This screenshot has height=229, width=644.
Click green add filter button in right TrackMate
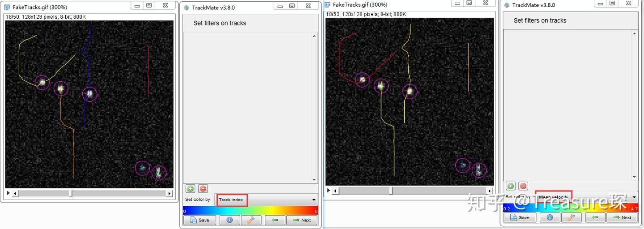click(511, 186)
